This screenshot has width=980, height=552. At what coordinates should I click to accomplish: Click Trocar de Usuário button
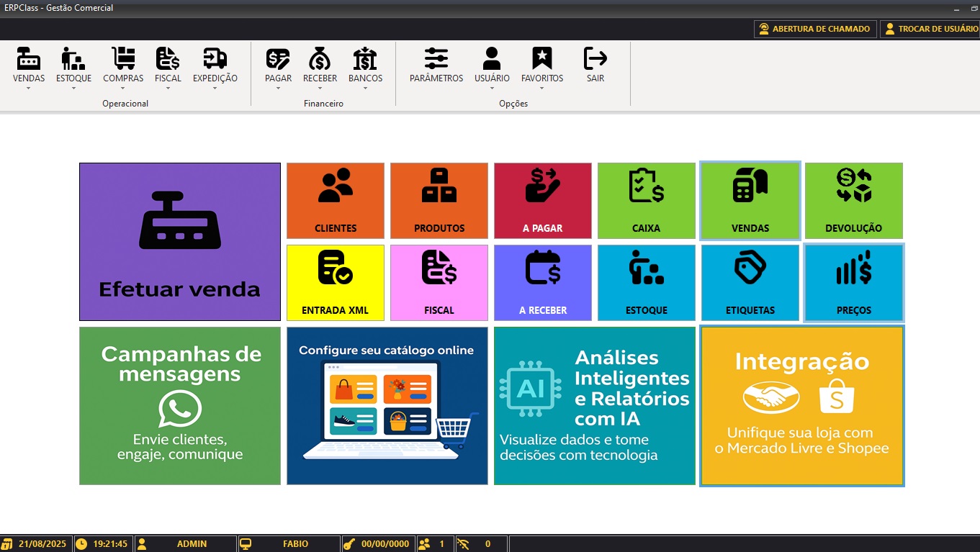[x=930, y=29]
